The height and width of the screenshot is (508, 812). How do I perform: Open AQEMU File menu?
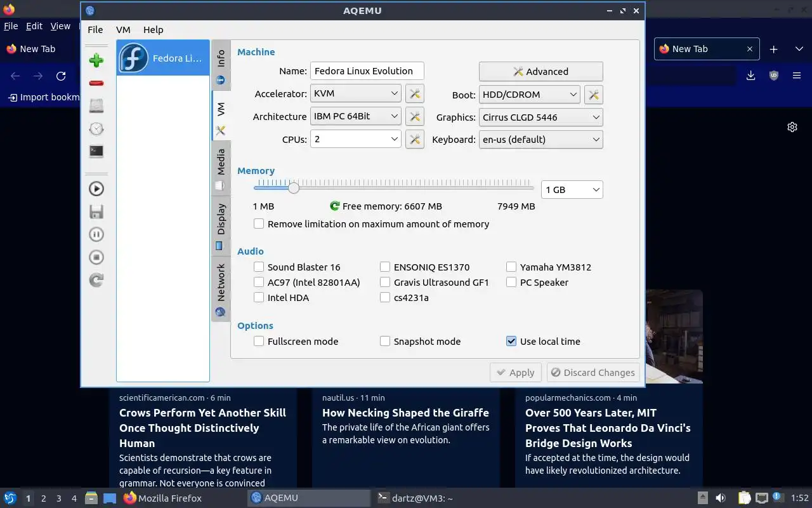[x=95, y=29]
